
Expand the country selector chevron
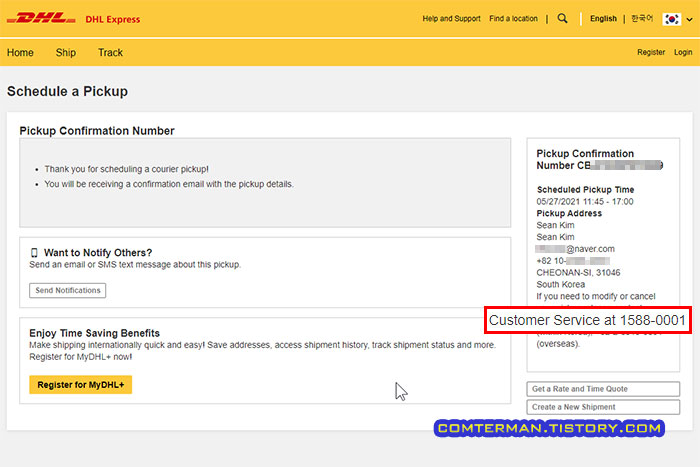coord(689,20)
